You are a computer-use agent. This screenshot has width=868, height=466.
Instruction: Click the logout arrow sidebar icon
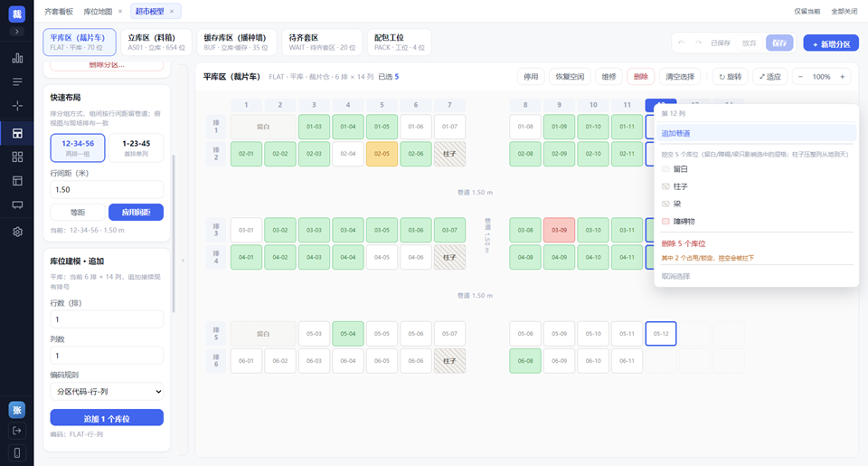click(16, 431)
